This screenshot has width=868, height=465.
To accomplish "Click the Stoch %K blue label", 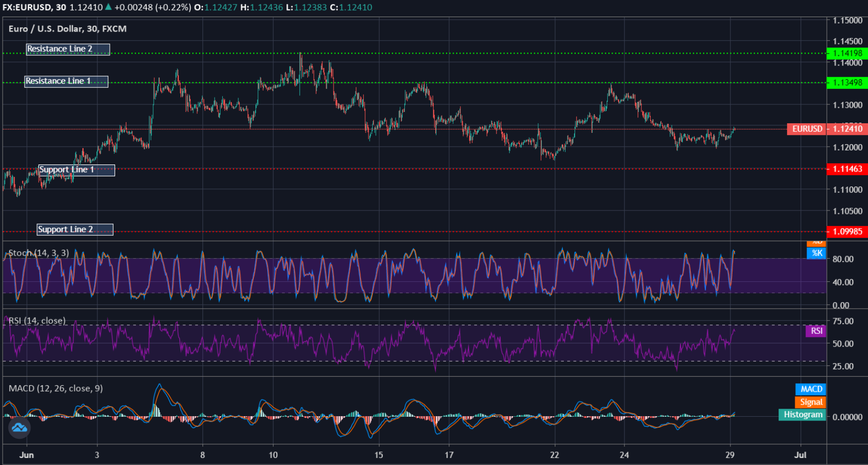I will pos(817,253).
